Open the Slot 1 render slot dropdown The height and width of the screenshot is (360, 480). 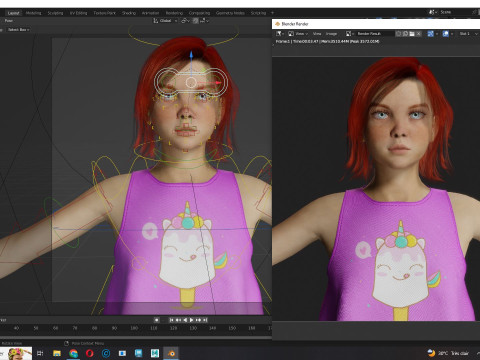tap(468, 34)
